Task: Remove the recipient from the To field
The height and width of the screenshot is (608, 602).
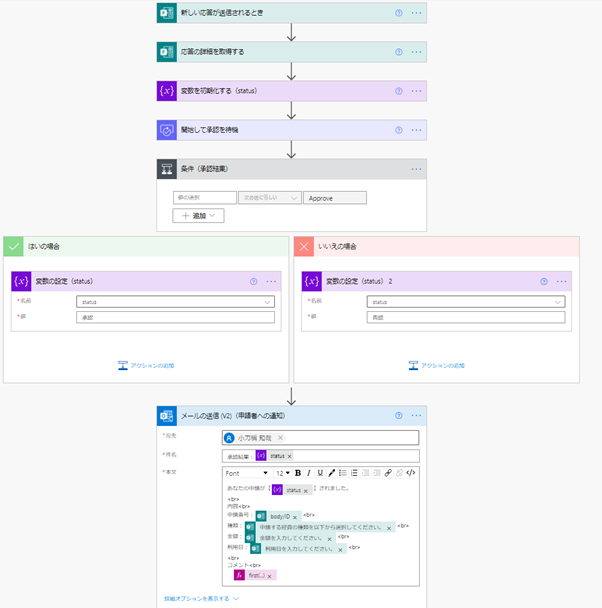Action: (280, 437)
